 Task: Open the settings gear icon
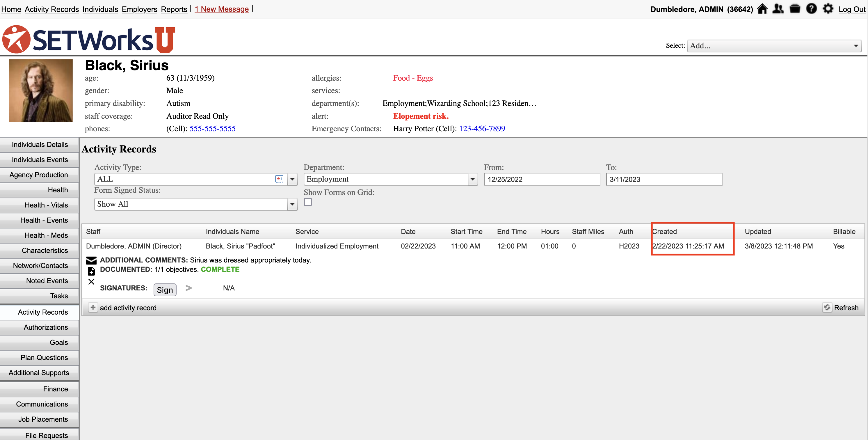828,9
